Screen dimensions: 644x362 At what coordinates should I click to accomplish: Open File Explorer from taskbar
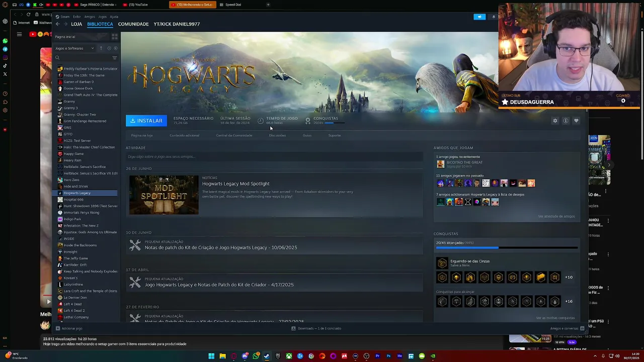[222, 356]
